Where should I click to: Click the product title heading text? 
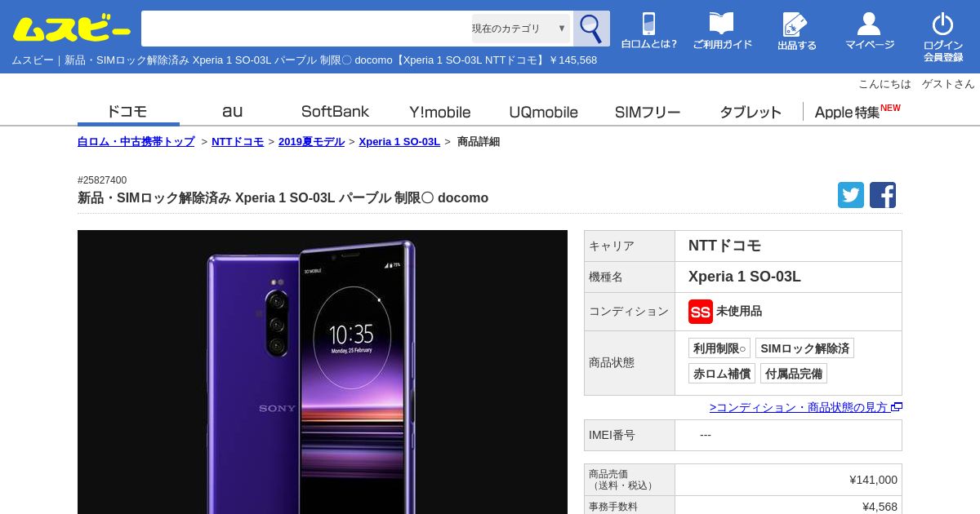[x=283, y=197]
